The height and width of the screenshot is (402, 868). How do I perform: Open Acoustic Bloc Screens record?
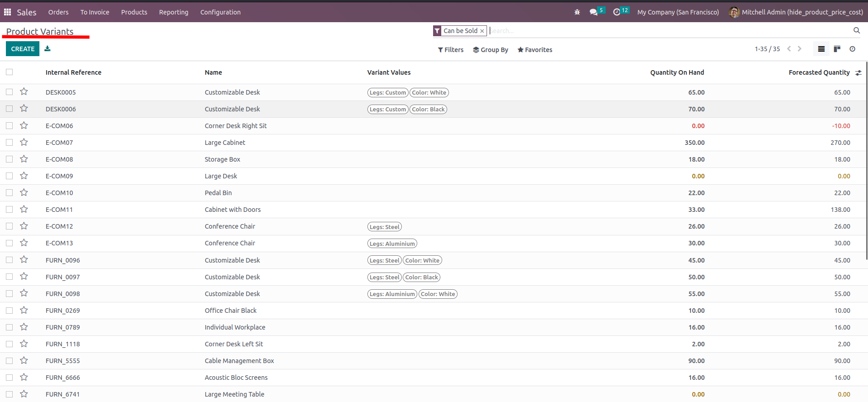coord(236,378)
